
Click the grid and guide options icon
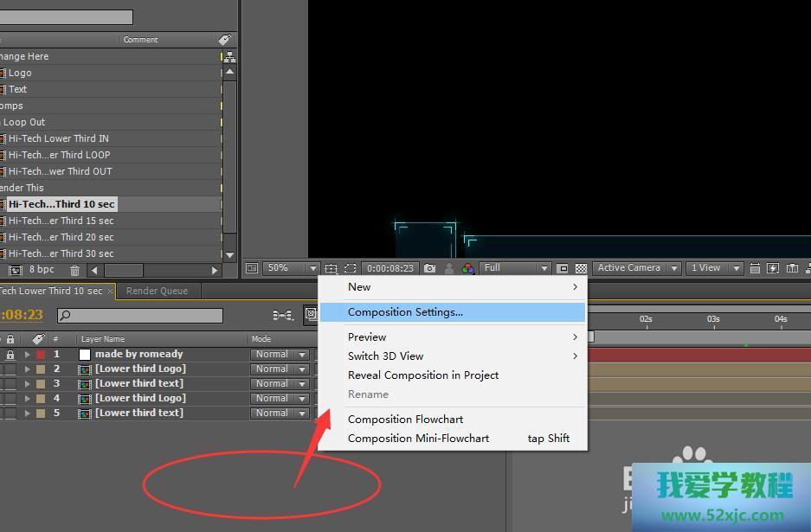[x=331, y=269]
